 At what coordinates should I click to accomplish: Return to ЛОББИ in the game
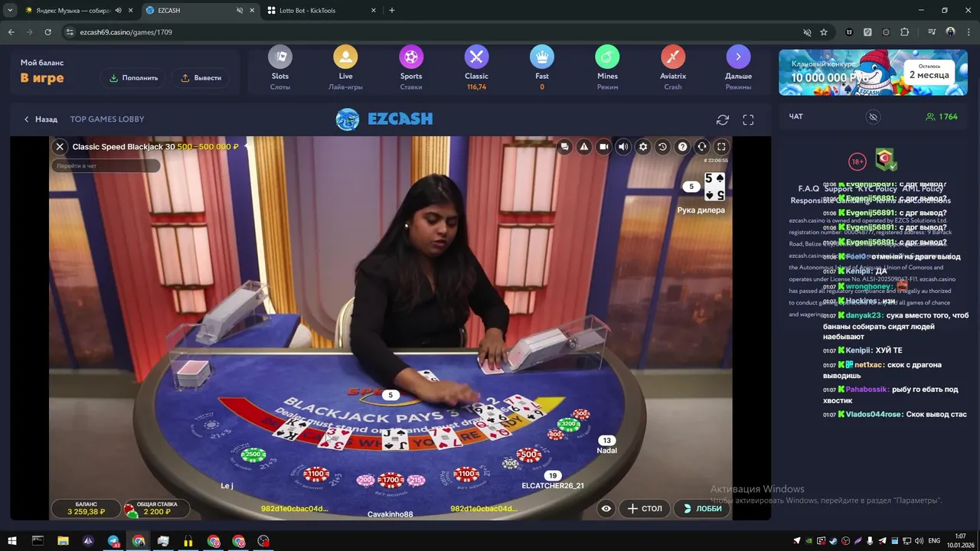[x=702, y=508]
